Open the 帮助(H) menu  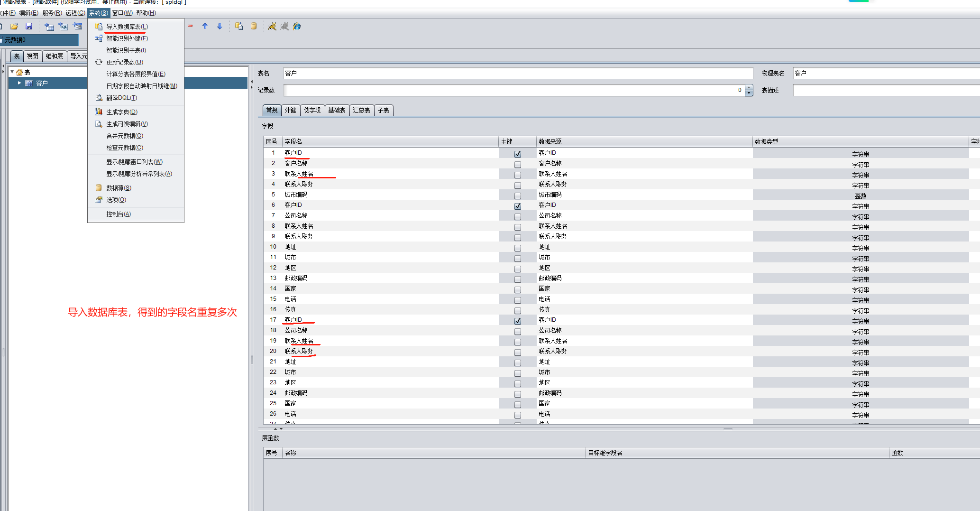tap(146, 13)
